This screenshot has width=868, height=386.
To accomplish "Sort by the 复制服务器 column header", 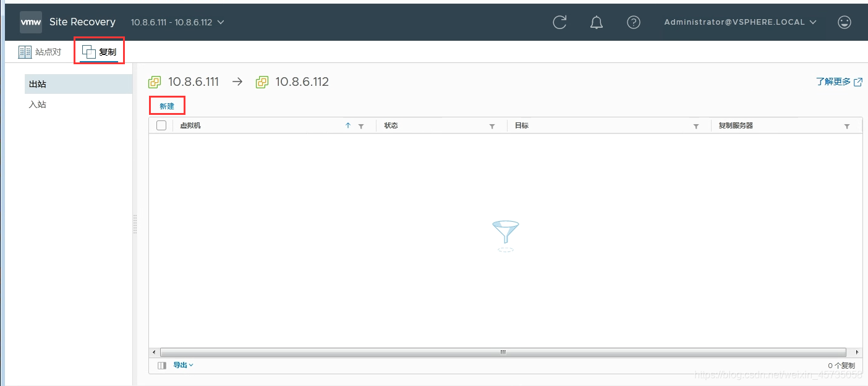I will point(736,125).
